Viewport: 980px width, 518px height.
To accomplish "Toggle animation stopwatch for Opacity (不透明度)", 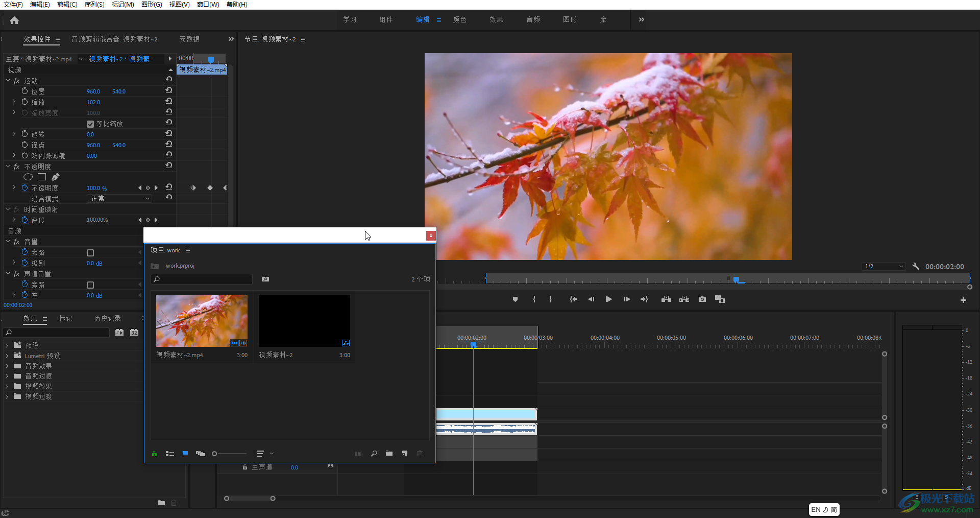I will point(24,187).
